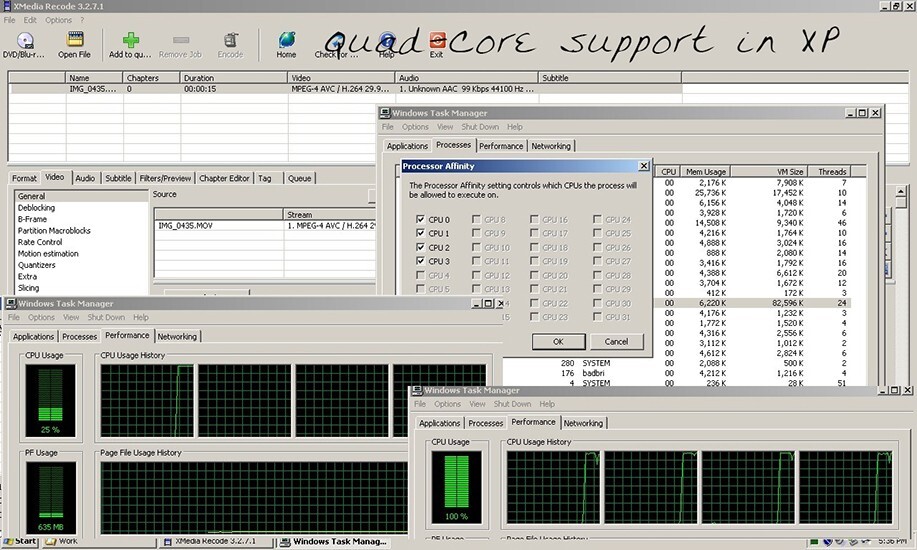The image size is (917, 550).
Task: Click the red Exit toolbar icon
Action: (x=437, y=40)
